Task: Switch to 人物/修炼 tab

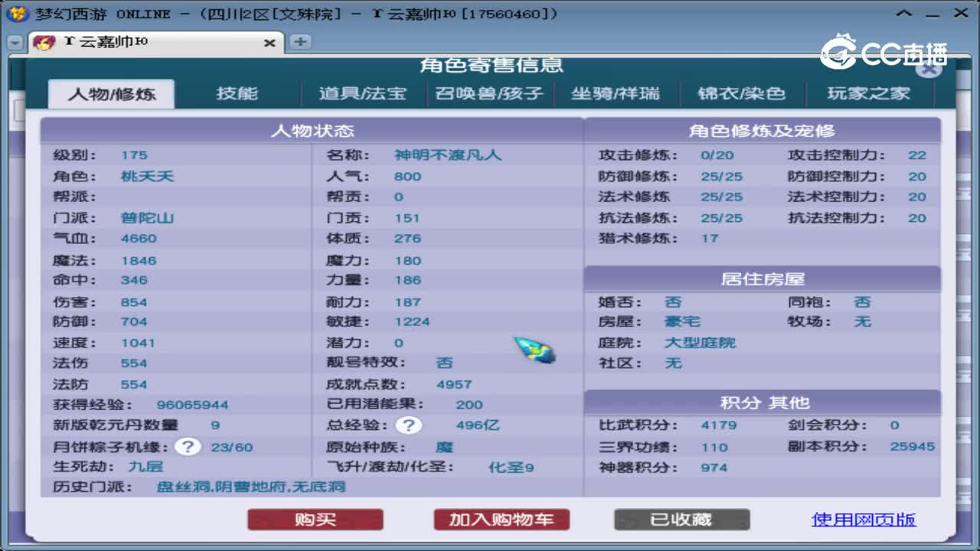Action: click(x=112, y=94)
